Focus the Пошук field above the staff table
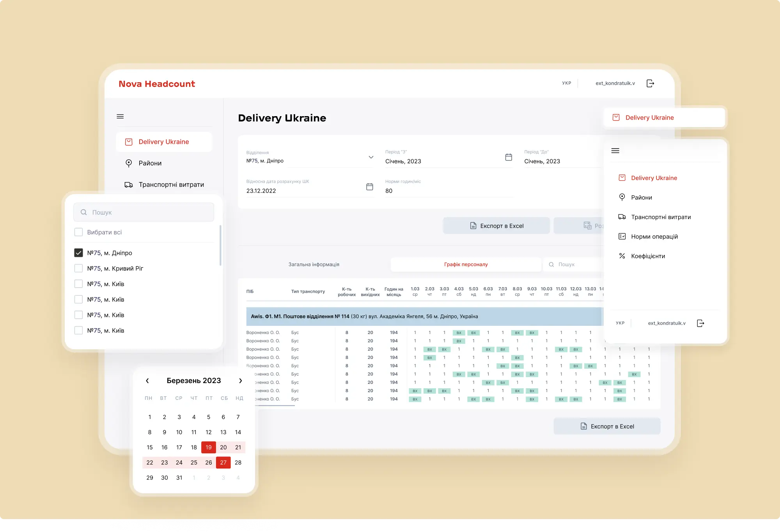 [573, 264]
